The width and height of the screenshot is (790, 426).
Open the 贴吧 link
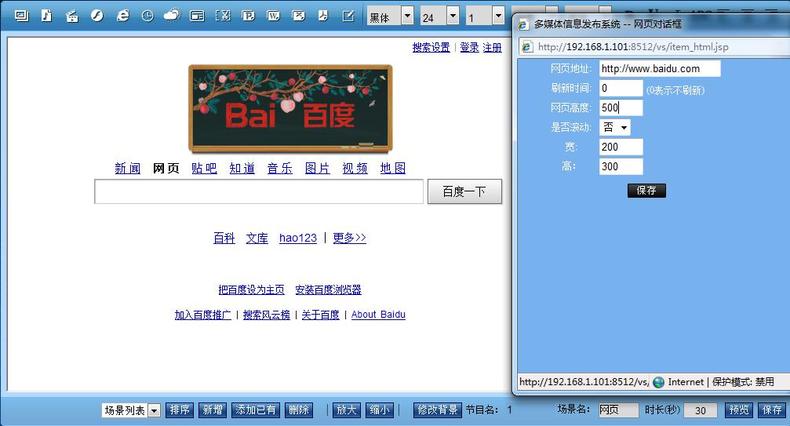(x=204, y=168)
